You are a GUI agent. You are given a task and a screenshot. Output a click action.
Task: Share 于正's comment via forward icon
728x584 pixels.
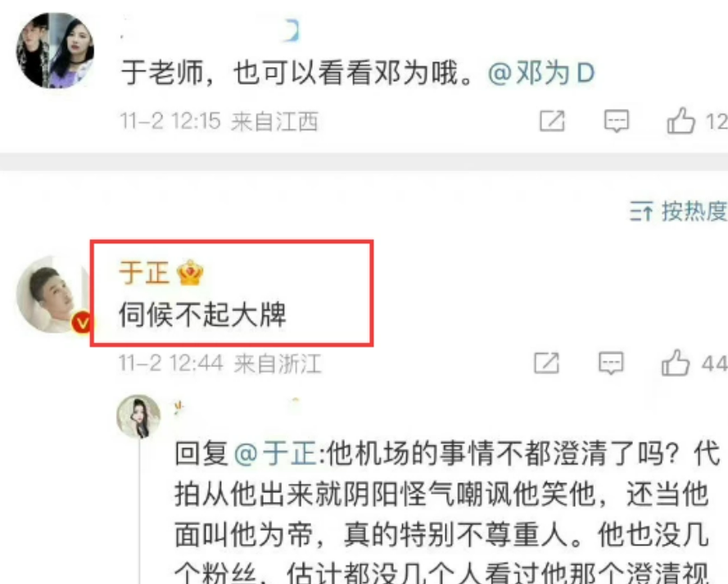[546, 363]
